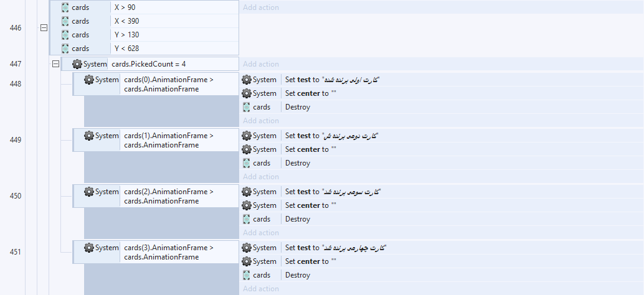644x295 pixels.
Task: Select the cards(0).AnimationFrame > cards.AnimationFrame condition
Action: coord(169,84)
